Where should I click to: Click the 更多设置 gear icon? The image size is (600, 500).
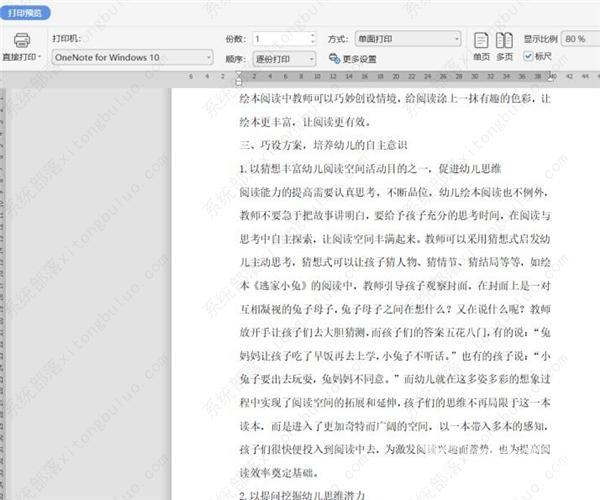(x=334, y=59)
